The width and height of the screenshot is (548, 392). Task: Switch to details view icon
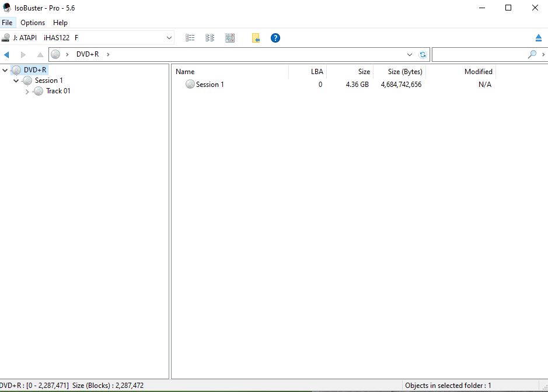pyautogui.click(x=210, y=38)
